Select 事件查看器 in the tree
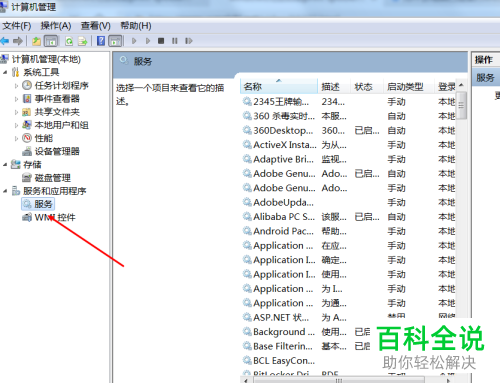 (x=57, y=99)
